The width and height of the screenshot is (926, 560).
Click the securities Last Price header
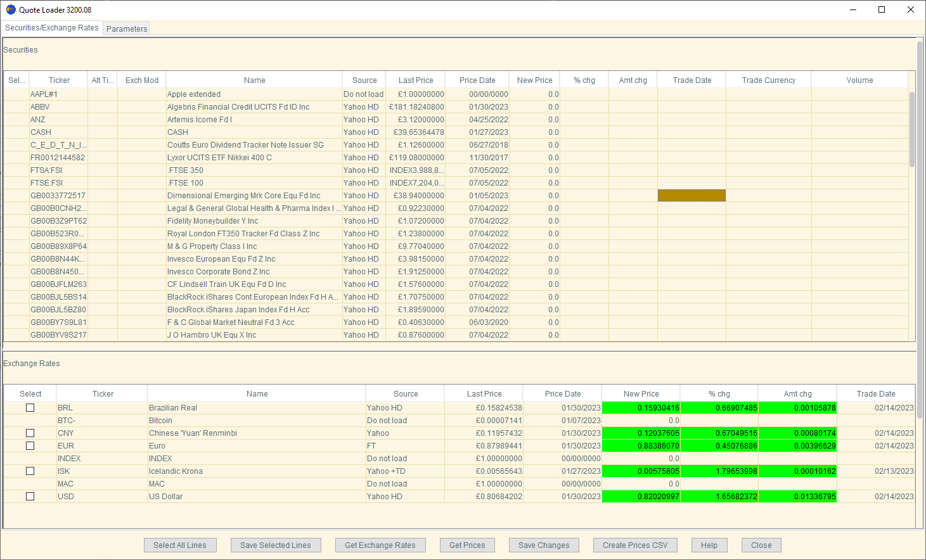click(416, 80)
